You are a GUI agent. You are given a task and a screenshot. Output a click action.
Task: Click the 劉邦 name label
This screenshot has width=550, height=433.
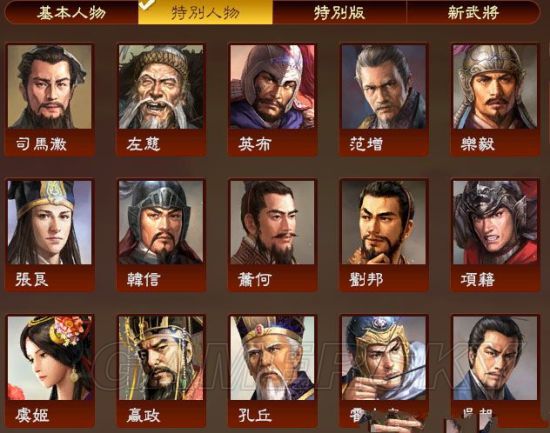coord(366,280)
